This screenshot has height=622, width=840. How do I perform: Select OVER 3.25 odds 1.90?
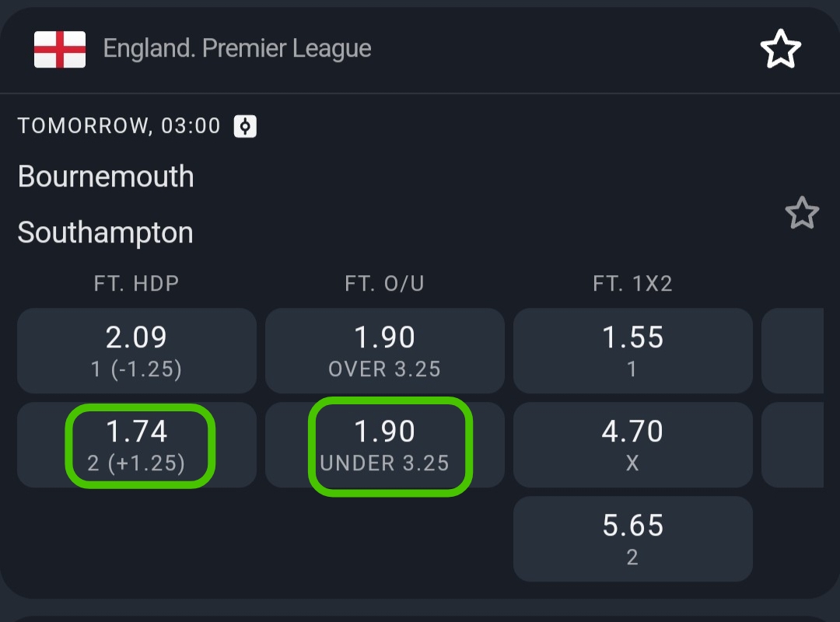(384, 351)
